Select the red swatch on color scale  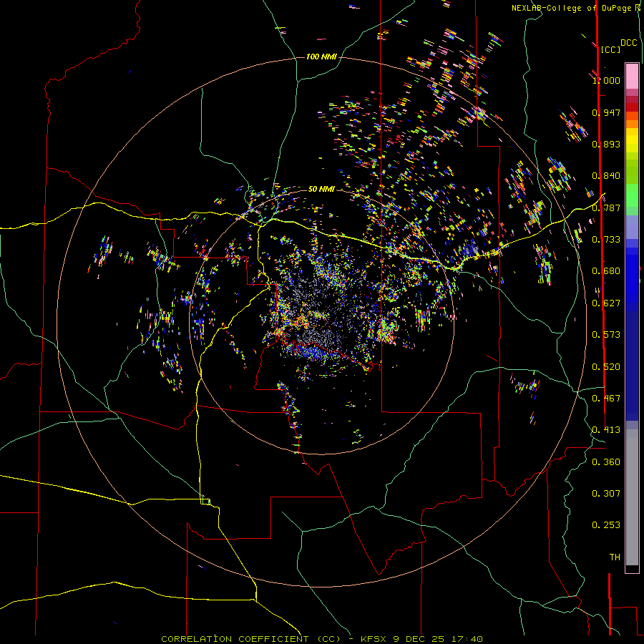[632, 107]
